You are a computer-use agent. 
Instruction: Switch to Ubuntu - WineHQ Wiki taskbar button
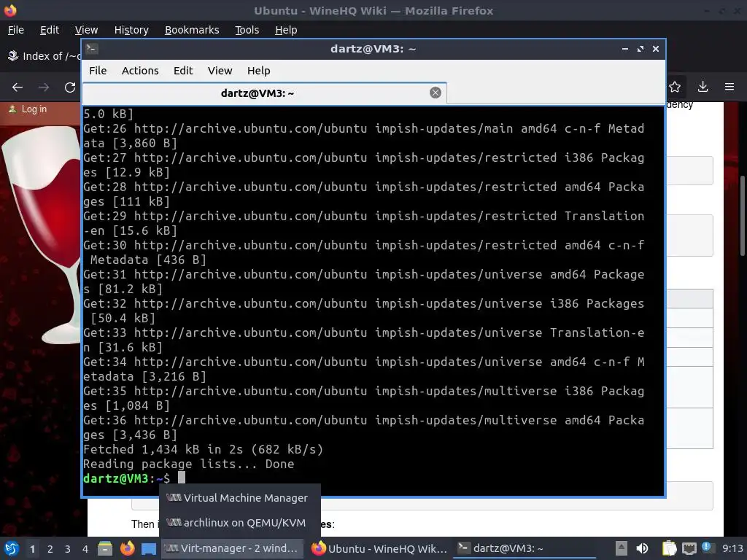379,548
